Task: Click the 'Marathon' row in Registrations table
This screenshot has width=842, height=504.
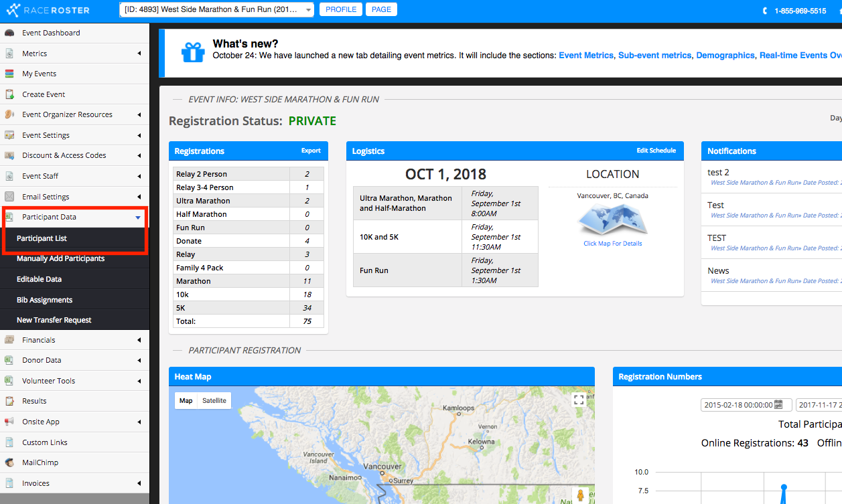Action: [249, 281]
